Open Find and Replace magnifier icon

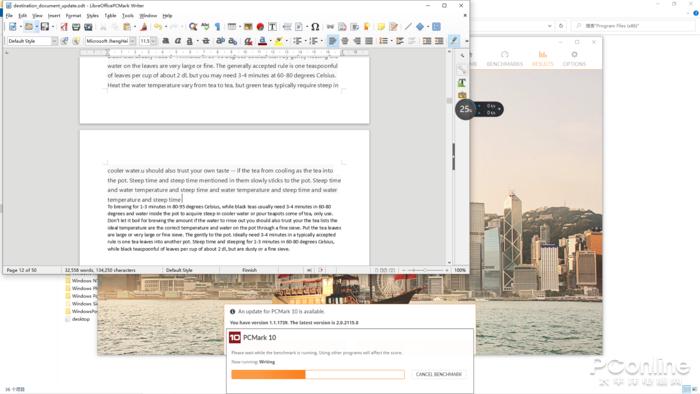click(x=193, y=27)
